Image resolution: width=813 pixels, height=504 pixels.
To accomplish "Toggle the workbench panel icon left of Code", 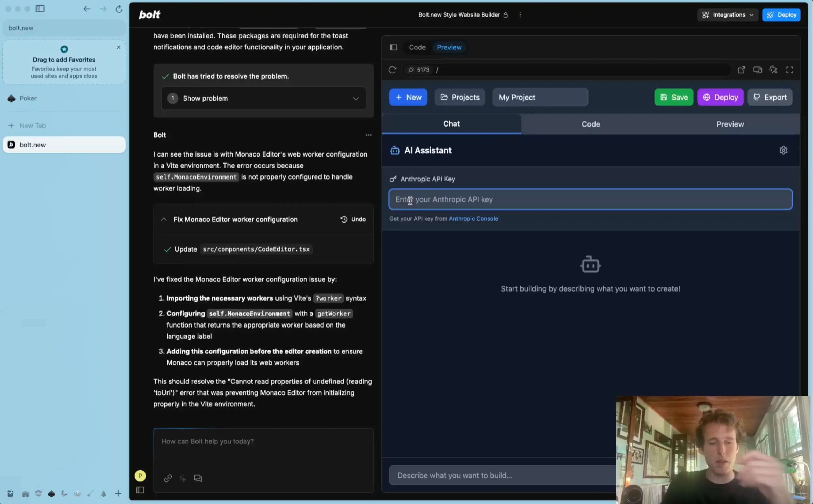I will coord(394,47).
